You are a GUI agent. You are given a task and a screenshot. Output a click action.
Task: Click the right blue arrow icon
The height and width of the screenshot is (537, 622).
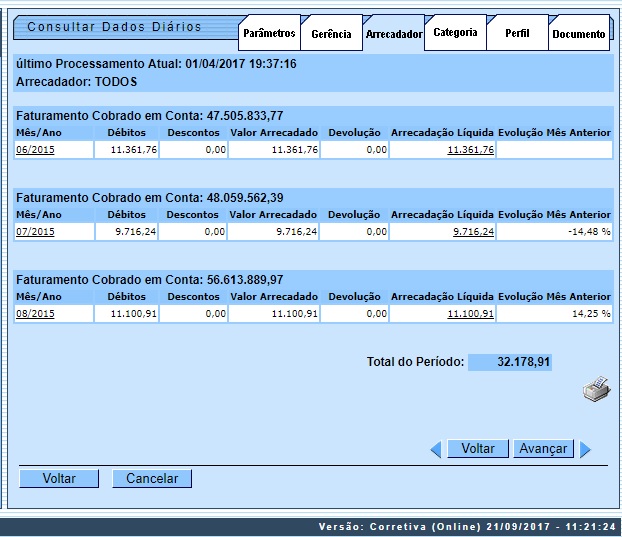point(586,450)
